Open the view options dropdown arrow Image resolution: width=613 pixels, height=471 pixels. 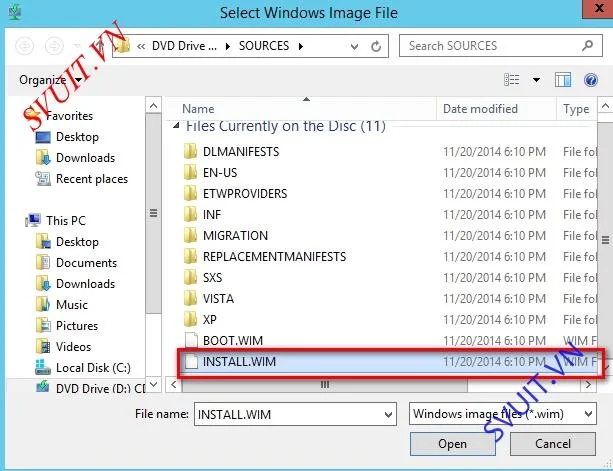click(536, 80)
